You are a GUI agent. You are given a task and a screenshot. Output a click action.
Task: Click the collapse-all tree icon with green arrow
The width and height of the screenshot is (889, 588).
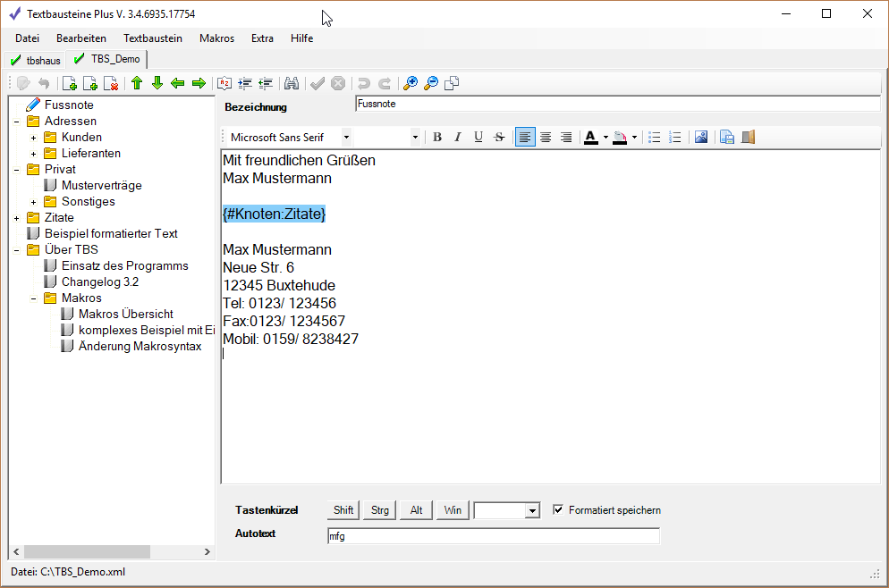point(266,83)
